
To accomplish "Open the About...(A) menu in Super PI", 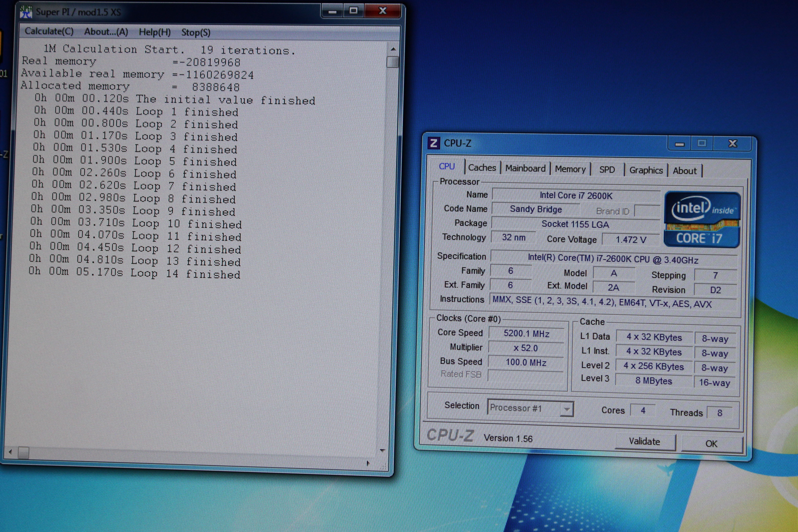I will click(106, 32).
